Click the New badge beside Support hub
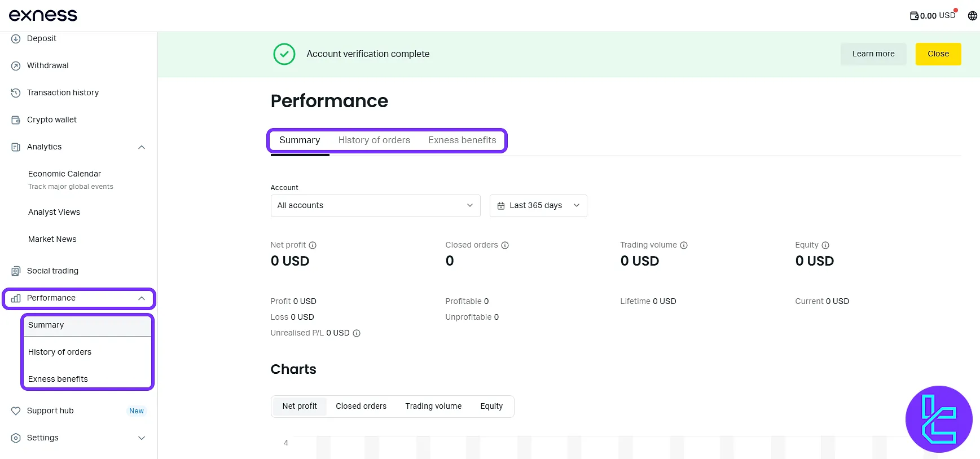 point(137,411)
